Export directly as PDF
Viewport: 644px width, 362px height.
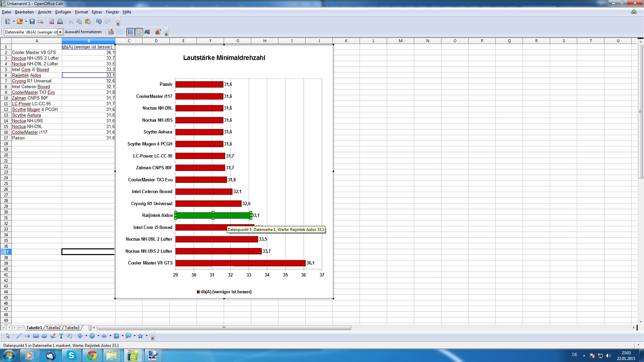52,21
